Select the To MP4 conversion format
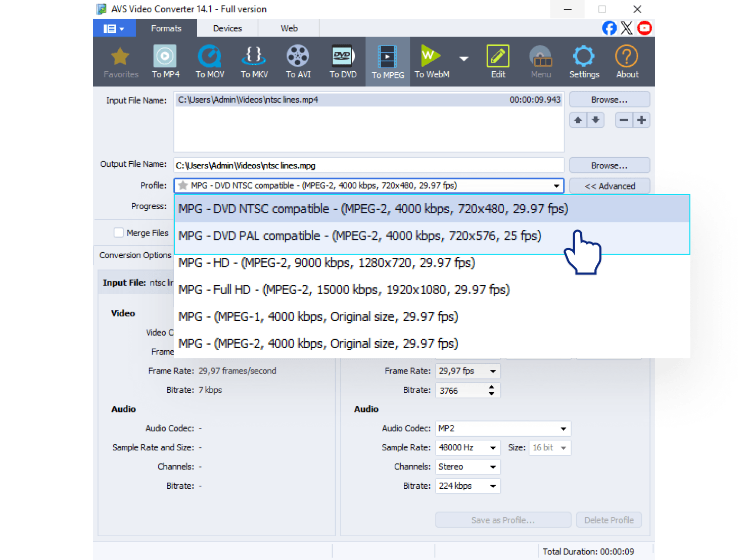 click(165, 61)
